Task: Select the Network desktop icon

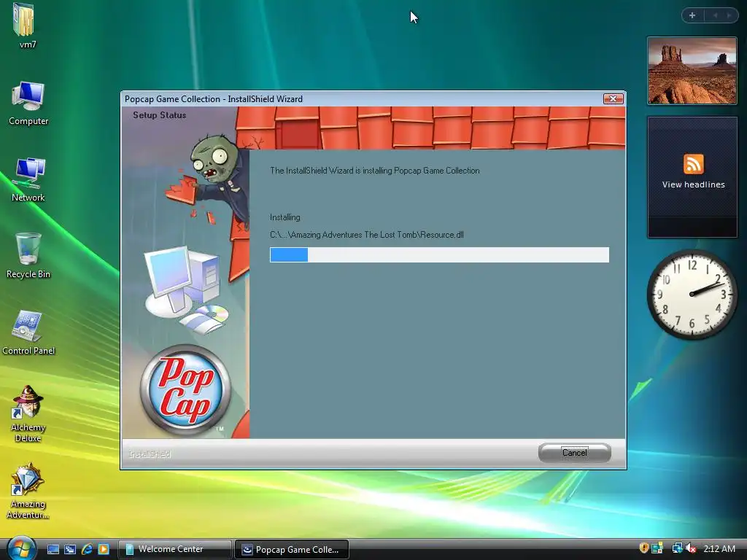Action: point(28,180)
